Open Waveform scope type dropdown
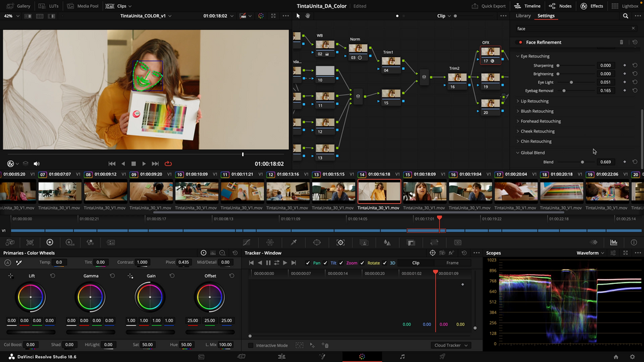Screen dimensions: 644x362 [x=590, y=253]
